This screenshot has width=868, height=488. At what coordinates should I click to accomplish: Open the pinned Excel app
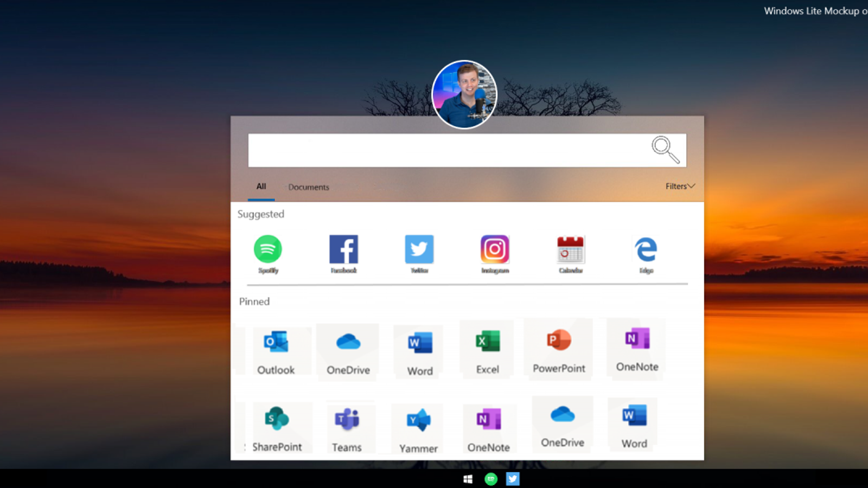488,351
